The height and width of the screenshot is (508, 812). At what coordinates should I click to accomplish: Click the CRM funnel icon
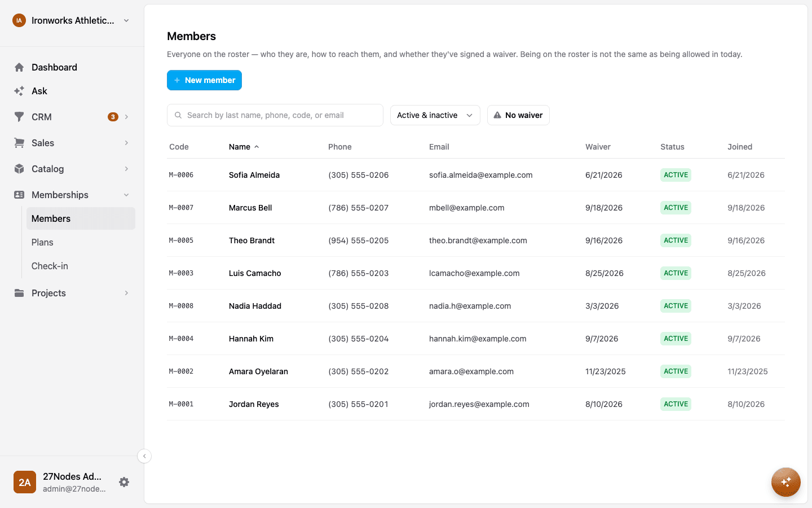19,117
